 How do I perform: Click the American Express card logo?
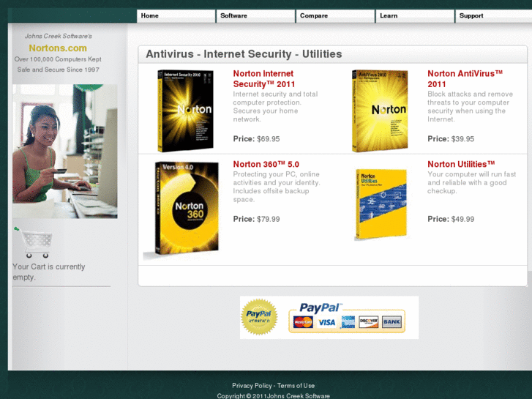348,322
